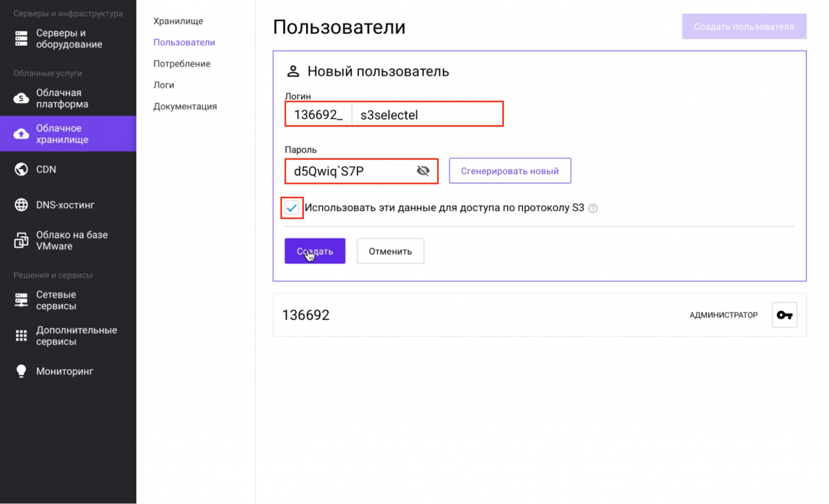
Task: Toggle password visibility eye icon
Action: [423, 171]
